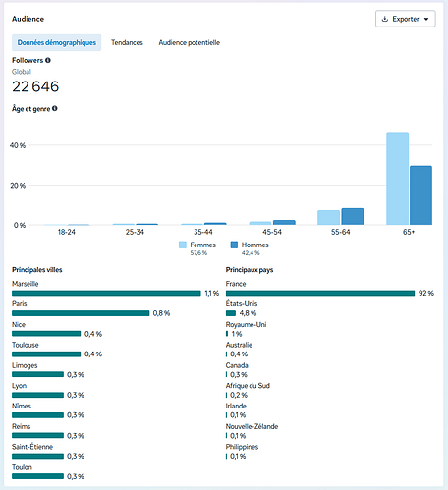Viewport: 448px width, 490px height.
Task: Click the Irlande country name
Action: tap(236, 406)
